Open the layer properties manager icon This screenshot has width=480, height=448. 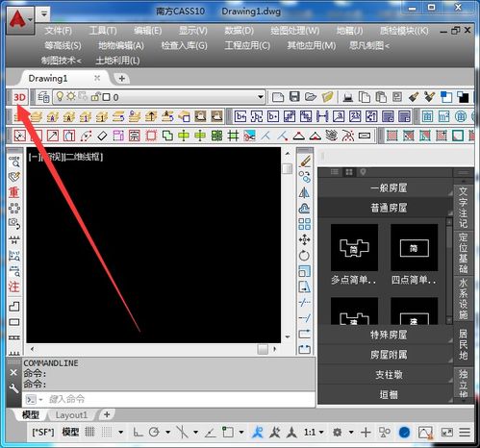pos(43,97)
